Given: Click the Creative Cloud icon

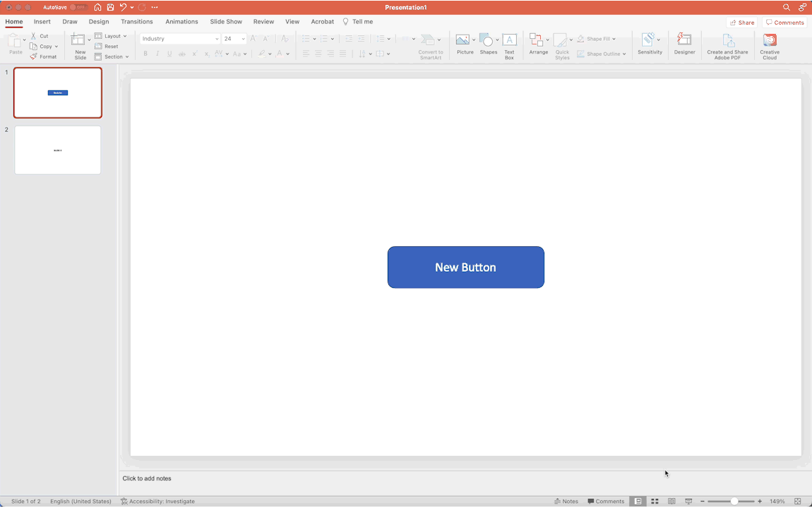Looking at the screenshot, I should point(770,44).
